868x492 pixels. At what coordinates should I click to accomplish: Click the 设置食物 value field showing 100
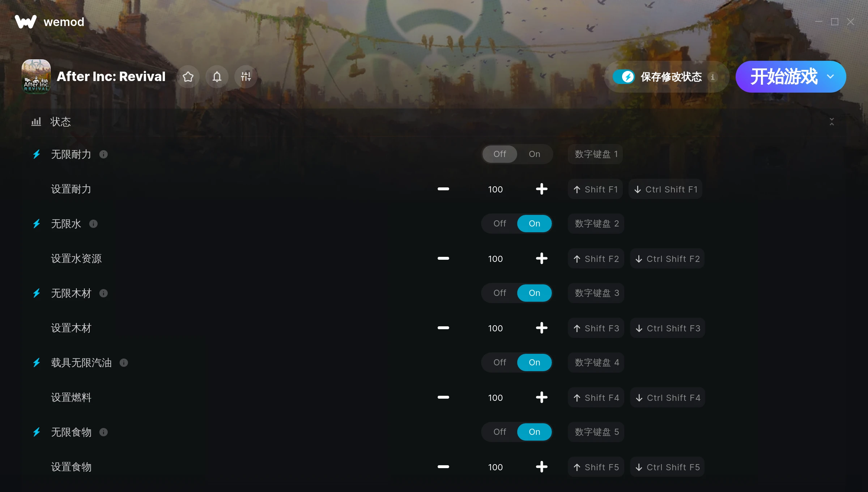495,467
